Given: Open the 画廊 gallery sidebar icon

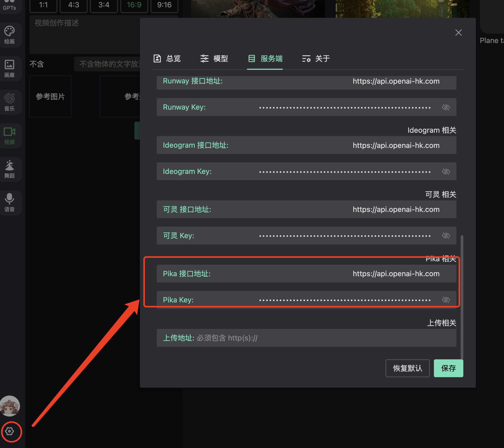Looking at the screenshot, I should [9, 68].
